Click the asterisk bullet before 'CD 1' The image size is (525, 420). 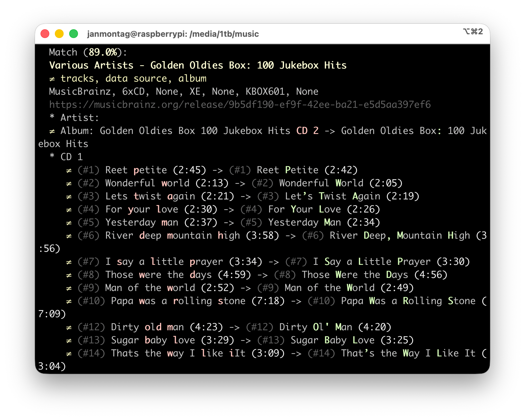click(x=52, y=157)
